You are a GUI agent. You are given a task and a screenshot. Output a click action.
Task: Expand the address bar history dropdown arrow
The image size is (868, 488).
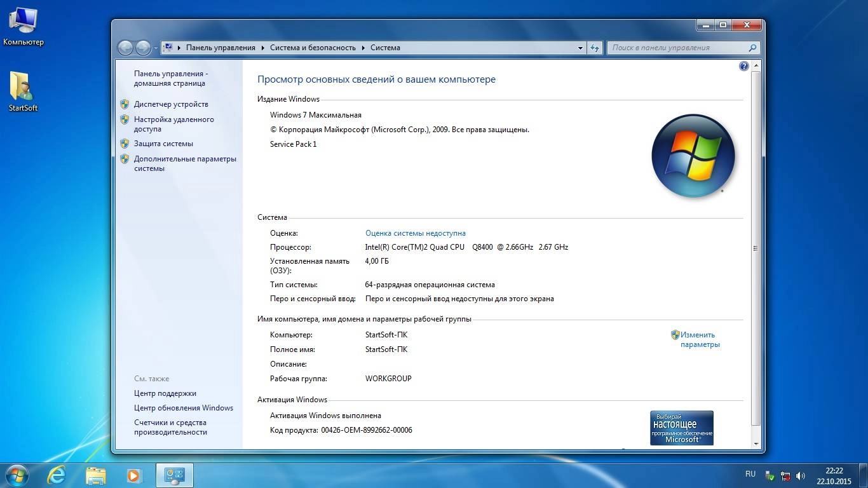coord(580,48)
